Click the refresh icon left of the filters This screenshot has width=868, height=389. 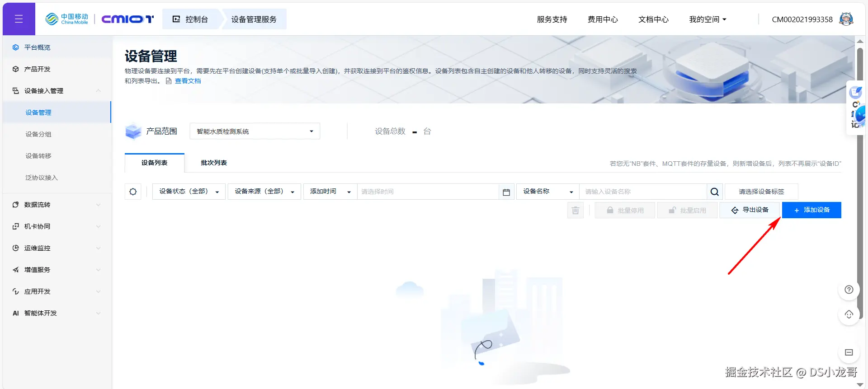(133, 192)
